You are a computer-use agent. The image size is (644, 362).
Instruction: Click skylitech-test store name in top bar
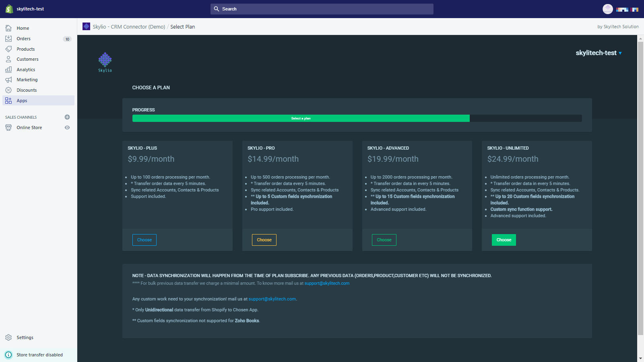(30, 9)
